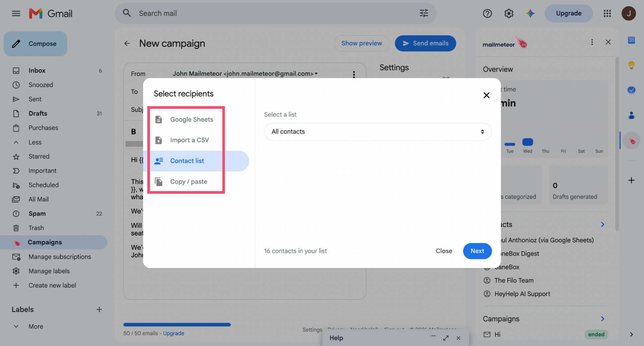Open Contacts side panel icon
This screenshot has width=644, height=346.
[x=631, y=115]
